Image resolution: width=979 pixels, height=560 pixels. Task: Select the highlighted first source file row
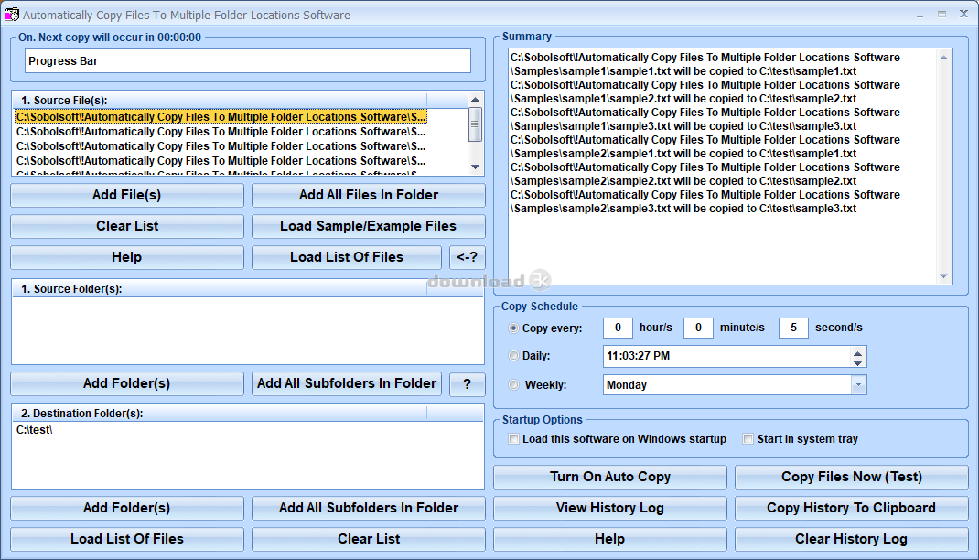point(221,117)
